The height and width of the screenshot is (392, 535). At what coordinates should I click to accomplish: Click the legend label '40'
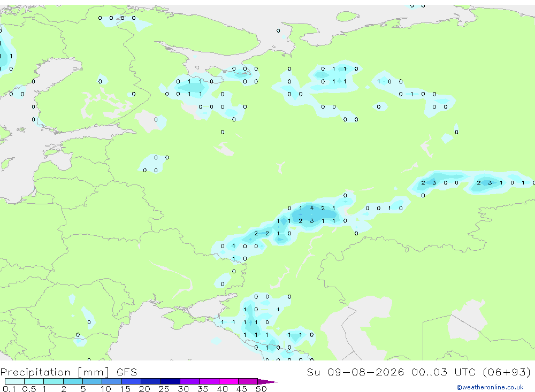tap(222, 389)
